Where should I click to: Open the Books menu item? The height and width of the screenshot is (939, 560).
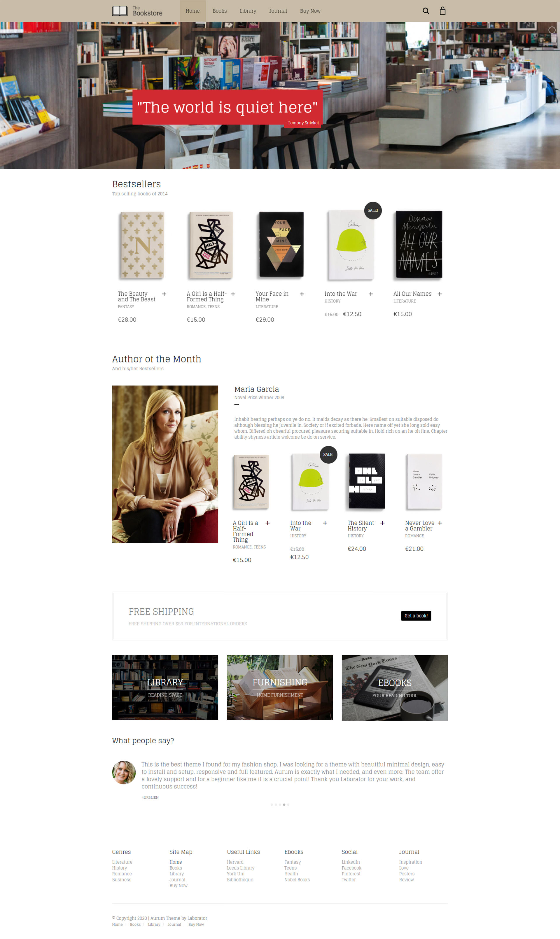pos(220,11)
